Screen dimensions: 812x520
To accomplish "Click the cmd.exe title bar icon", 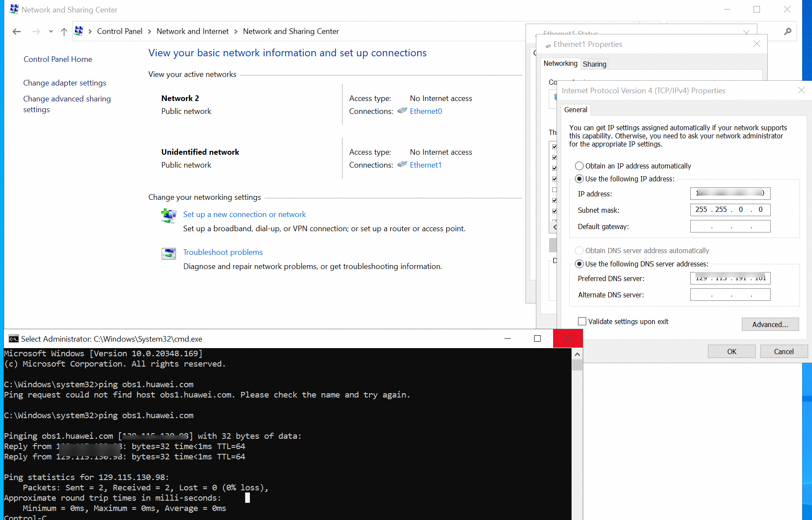I will (14, 339).
